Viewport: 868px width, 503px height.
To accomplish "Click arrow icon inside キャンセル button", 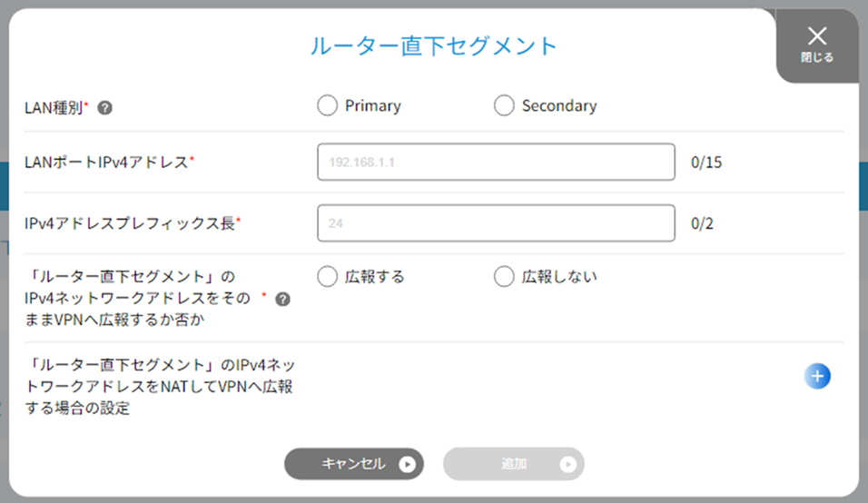I will [x=407, y=464].
